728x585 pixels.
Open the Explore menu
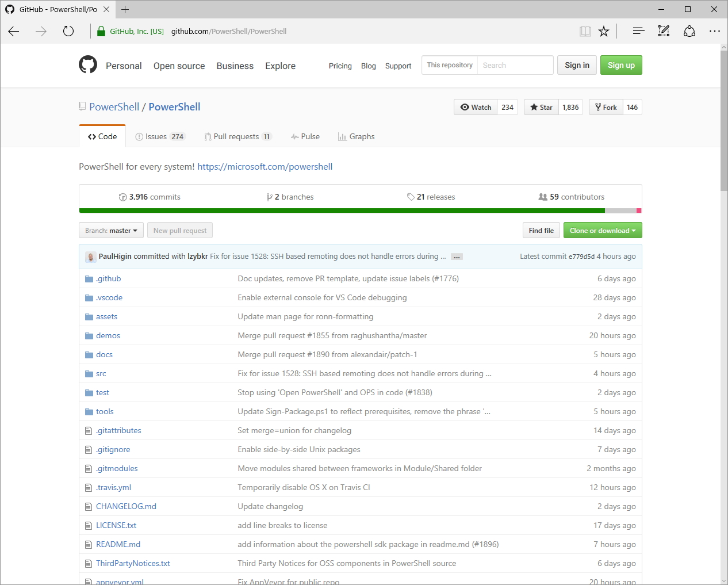pos(280,66)
